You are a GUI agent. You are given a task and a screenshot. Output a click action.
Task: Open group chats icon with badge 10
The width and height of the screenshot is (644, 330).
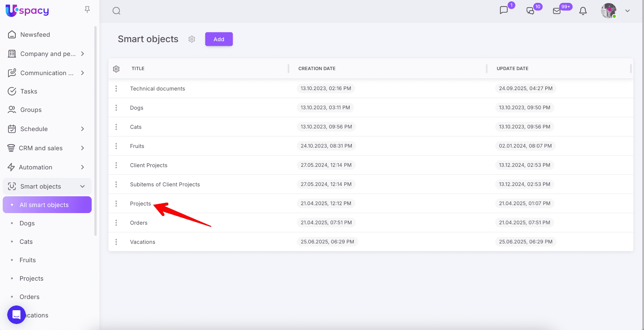[530, 11]
